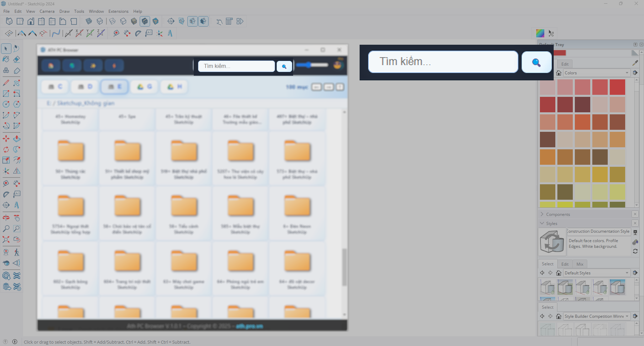Open the Colors materials dropdown
The height and width of the screenshot is (346, 644).
(596, 73)
